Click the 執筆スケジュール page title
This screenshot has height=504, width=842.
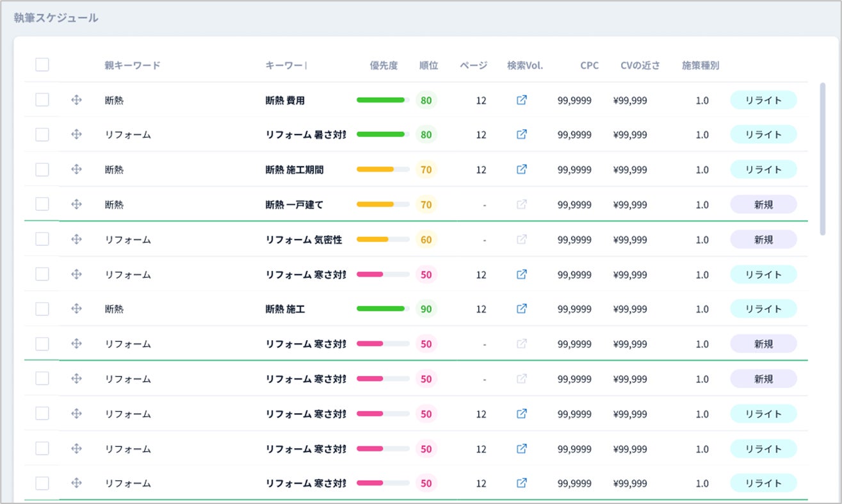point(56,18)
